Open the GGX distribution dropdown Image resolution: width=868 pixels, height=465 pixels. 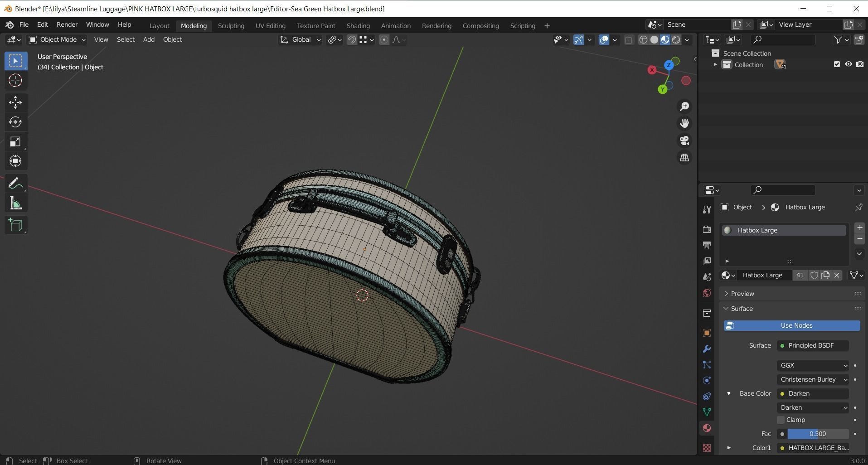point(813,365)
